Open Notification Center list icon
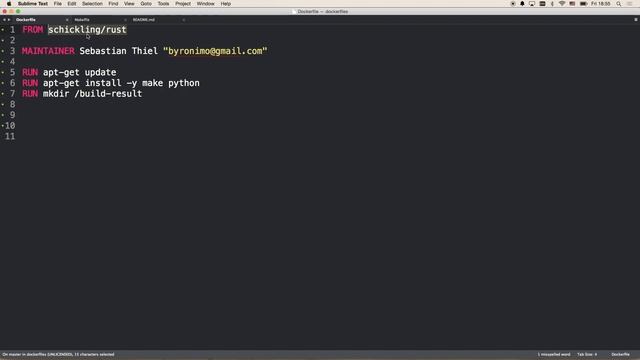The height and width of the screenshot is (360, 640). (x=630, y=4)
